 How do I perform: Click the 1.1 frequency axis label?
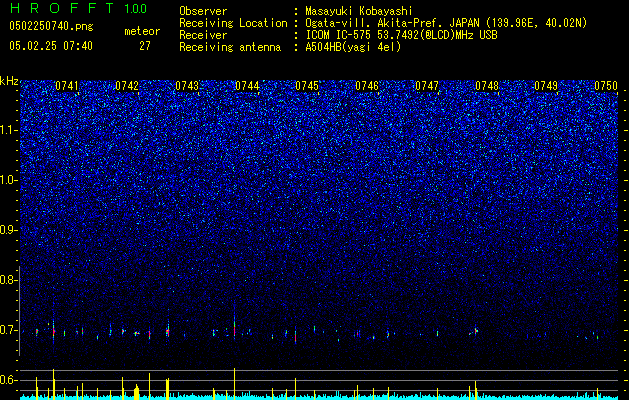[x=8, y=130]
